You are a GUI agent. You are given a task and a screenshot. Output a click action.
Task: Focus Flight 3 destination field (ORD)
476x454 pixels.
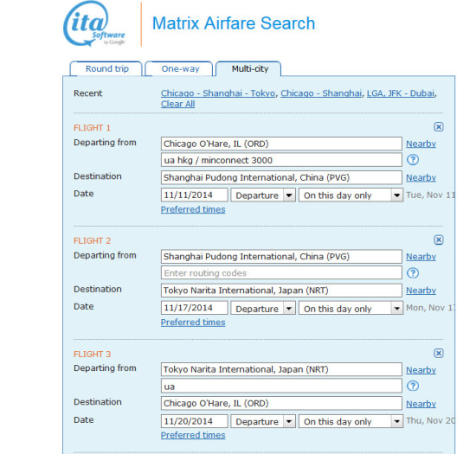tap(281, 404)
